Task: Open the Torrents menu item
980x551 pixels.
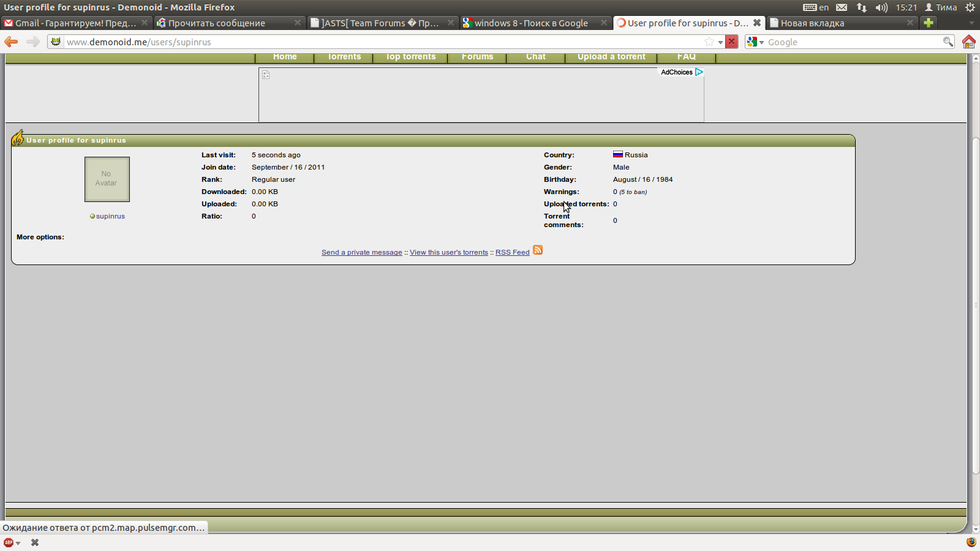Action: [344, 57]
